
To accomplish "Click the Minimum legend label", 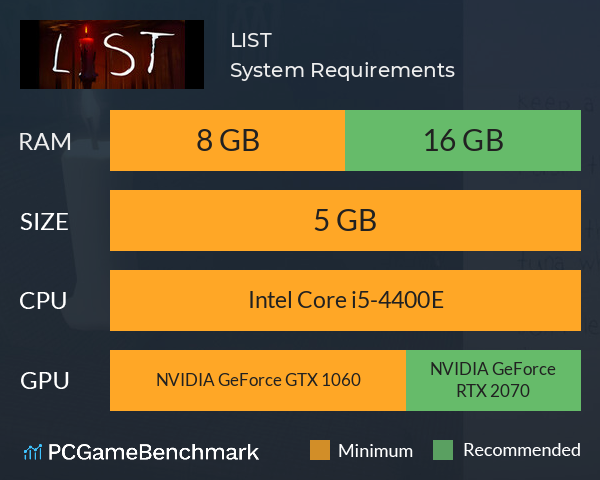I will [375, 451].
